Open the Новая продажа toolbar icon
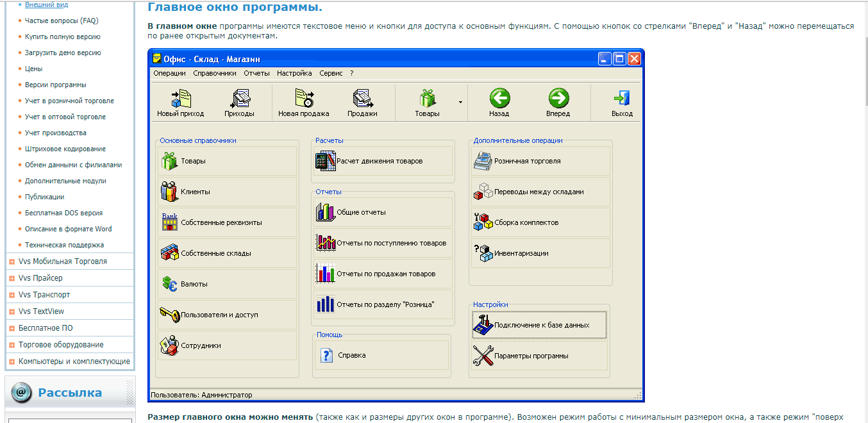The image size is (868, 423). tap(304, 98)
